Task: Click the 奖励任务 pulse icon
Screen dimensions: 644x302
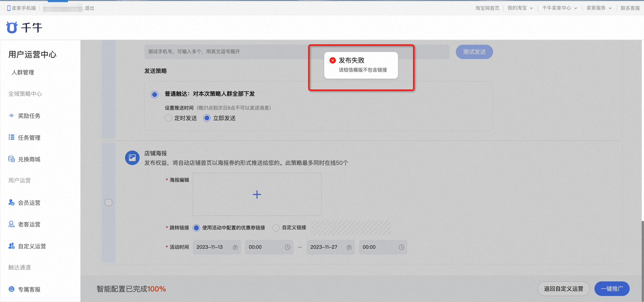Action: [x=11, y=116]
